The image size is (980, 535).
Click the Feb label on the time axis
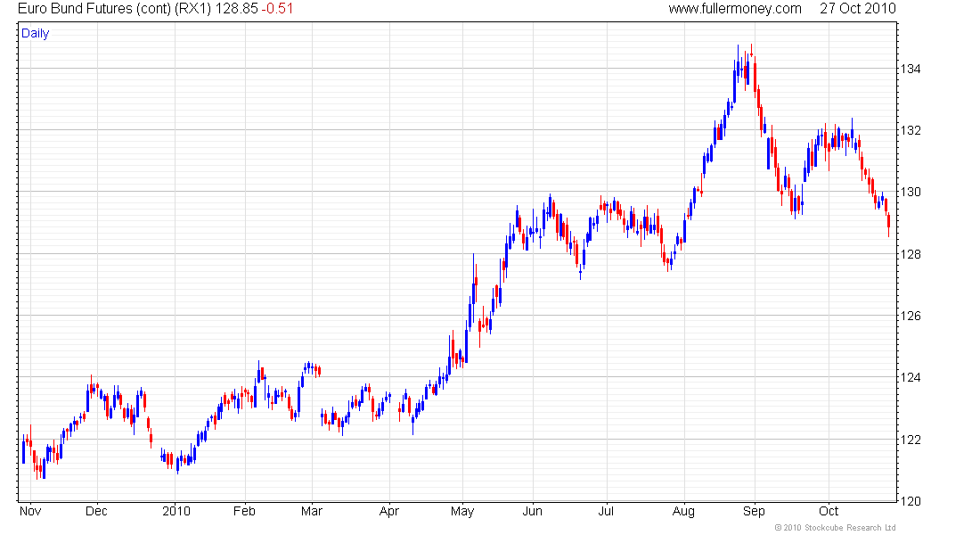click(244, 511)
